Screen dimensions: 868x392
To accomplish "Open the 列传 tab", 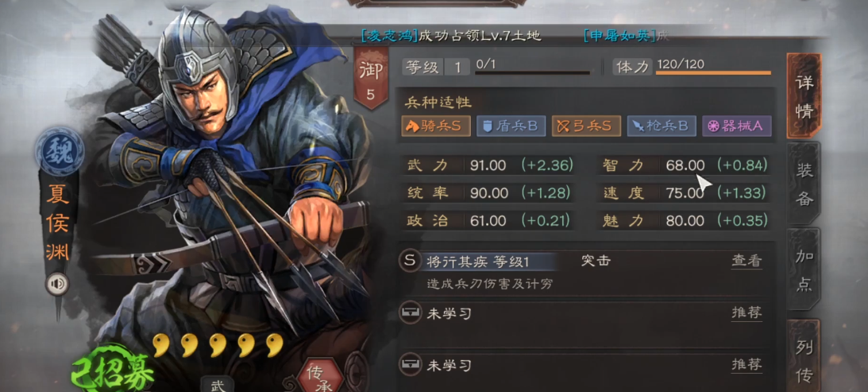I will (x=804, y=355).
